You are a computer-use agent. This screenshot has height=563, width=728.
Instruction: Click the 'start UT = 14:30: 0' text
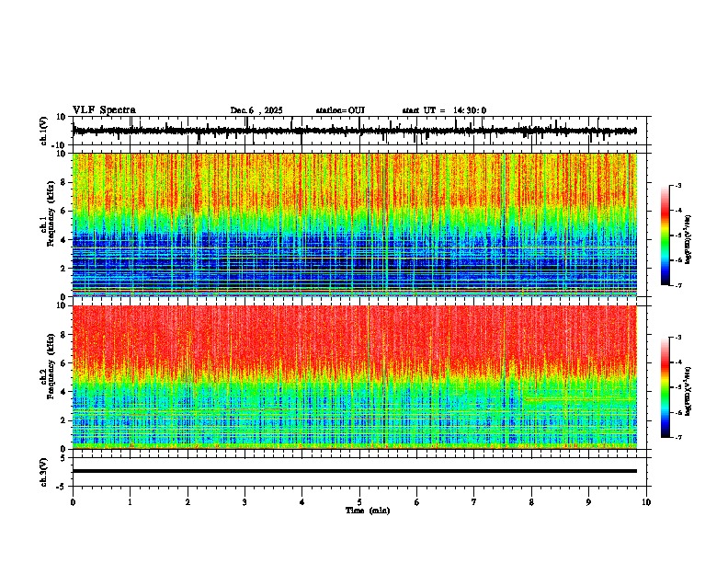click(444, 110)
